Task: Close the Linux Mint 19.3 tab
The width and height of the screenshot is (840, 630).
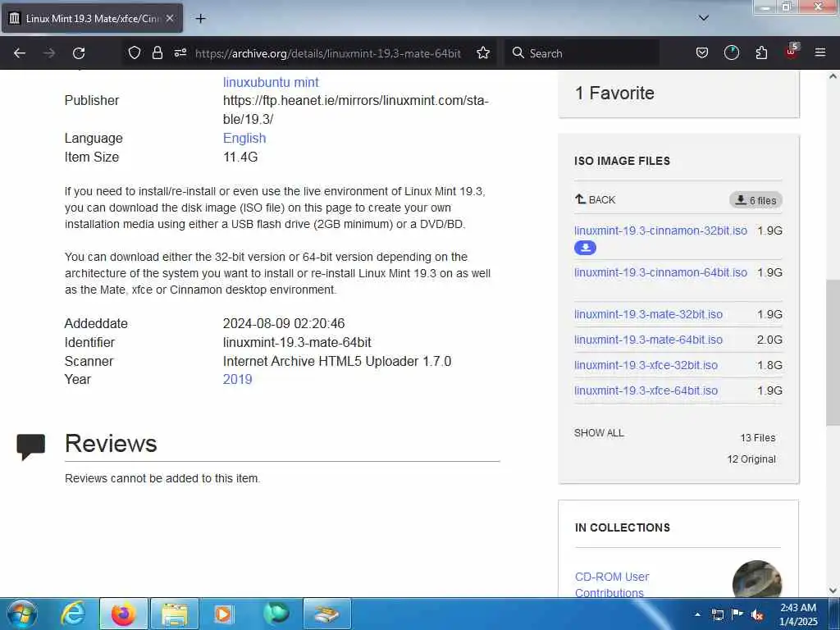Action: [x=170, y=18]
